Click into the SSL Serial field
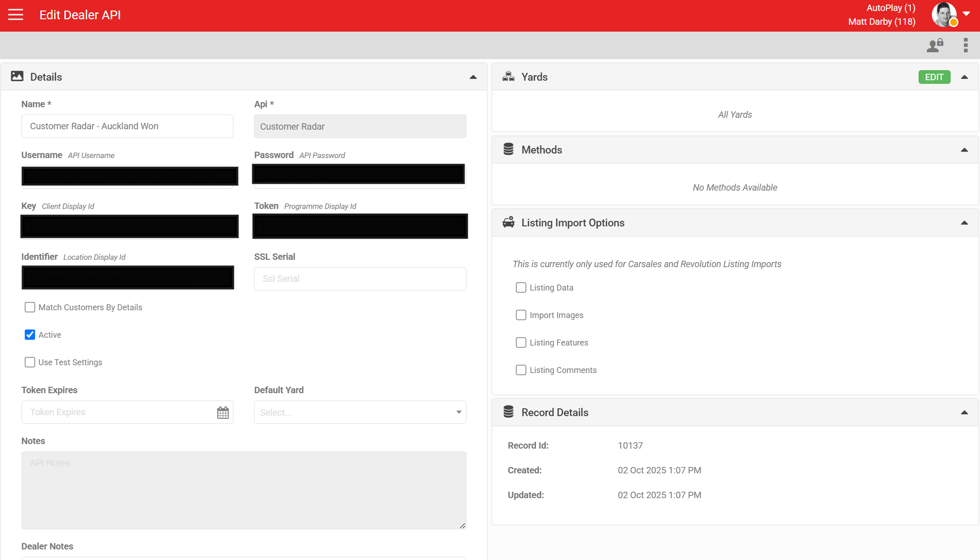This screenshot has height=560, width=980. click(360, 279)
